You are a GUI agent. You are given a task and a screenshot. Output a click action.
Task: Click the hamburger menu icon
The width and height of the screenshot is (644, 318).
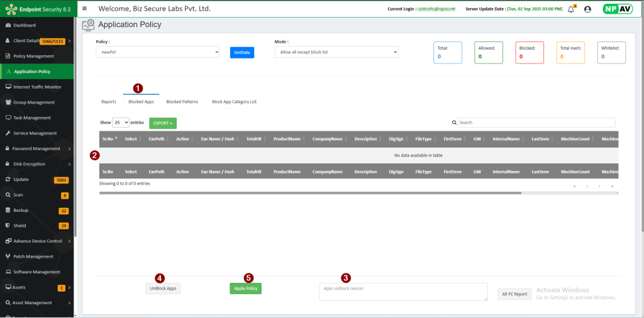coord(85,9)
